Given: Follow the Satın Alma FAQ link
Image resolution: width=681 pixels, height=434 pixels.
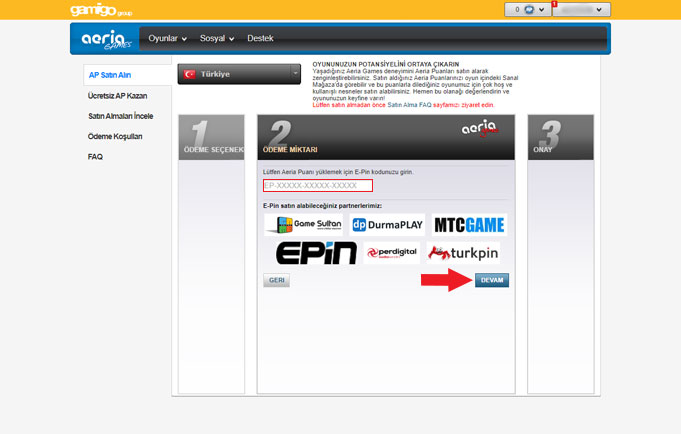Looking at the screenshot, I should (426, 105).
